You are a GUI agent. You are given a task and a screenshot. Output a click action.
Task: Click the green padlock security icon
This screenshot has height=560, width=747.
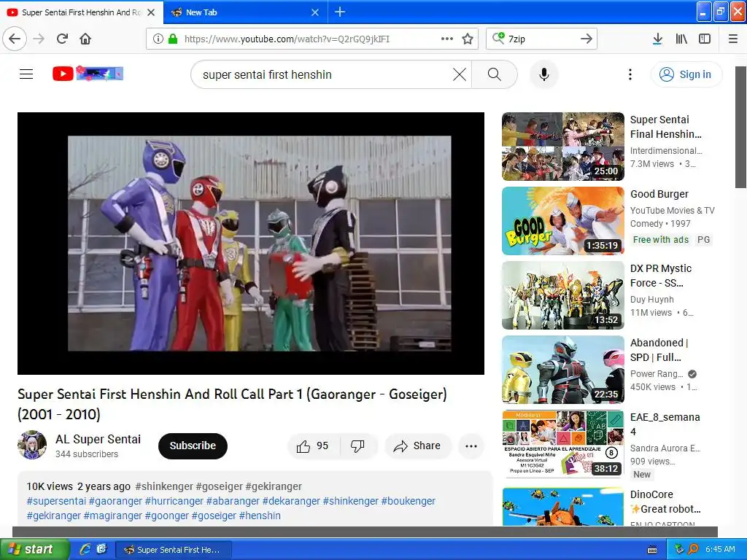click(x=173, y=39)
